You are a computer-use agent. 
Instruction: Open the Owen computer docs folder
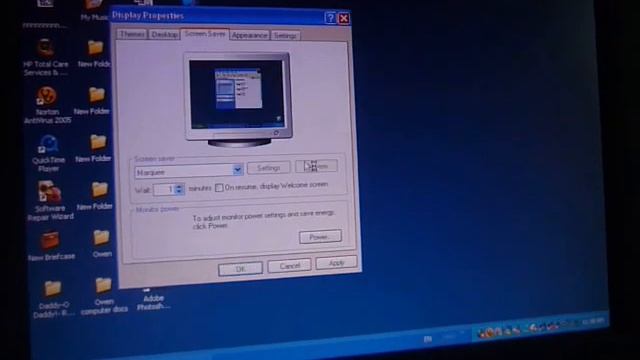click(104, 296)
